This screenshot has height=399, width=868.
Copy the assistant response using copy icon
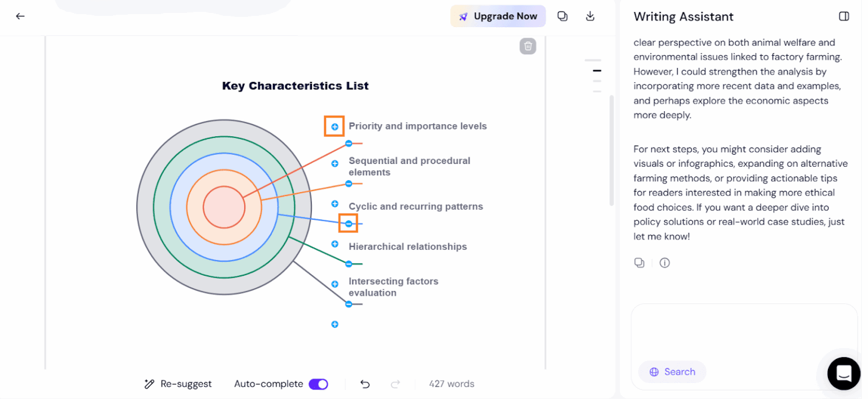[x=639, y=263]
